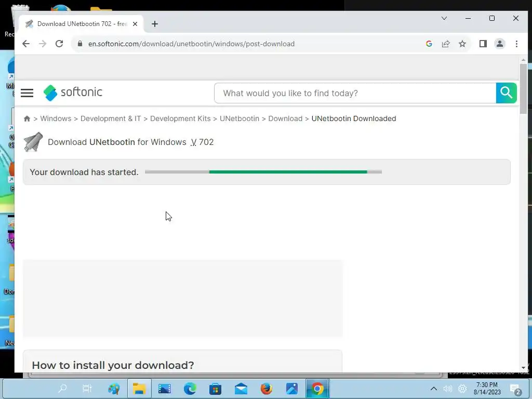This screenshot has width=532, height=399.
Task: Go back to the previous page
Action: click(26, 44)
